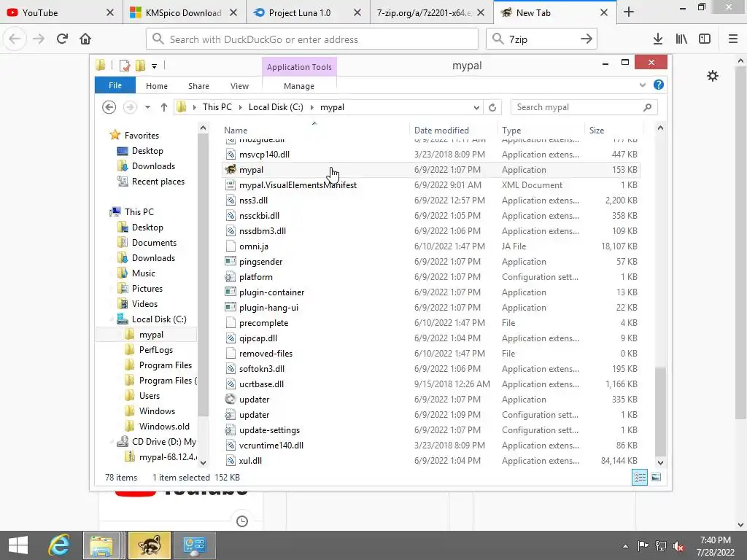747x560 pixels.
Task: Select the updater application file
Action: coord(431,400)
